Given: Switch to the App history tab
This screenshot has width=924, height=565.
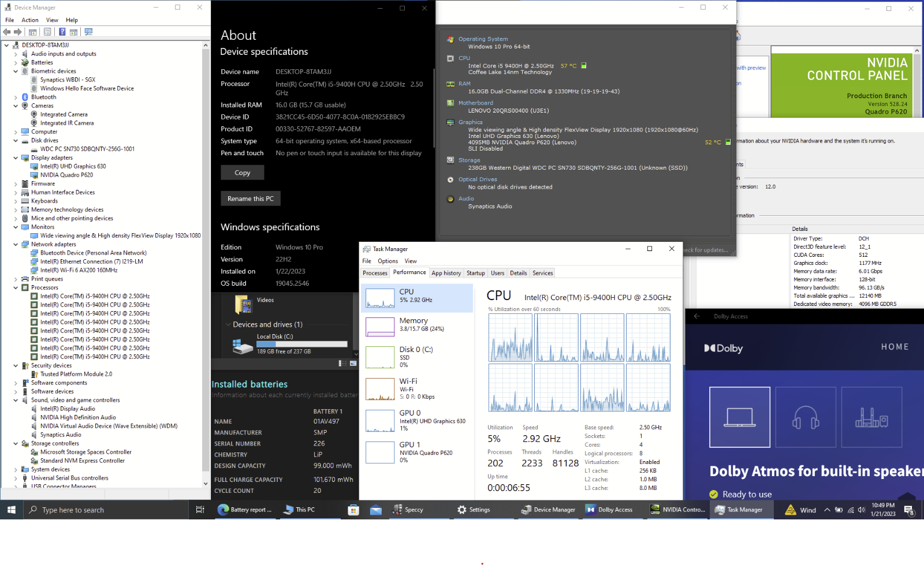Looking at the screenshot, I should tap(446, 273).
